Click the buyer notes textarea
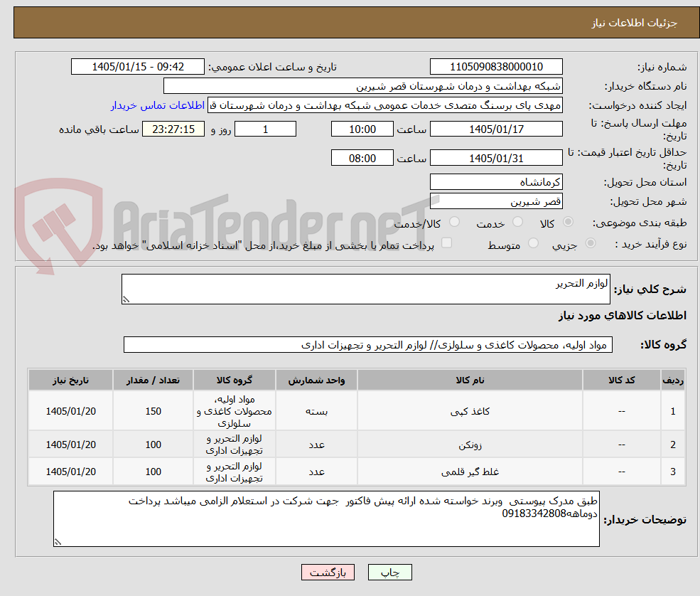The height and width of the screenshot is (596, 700). pyautogui.click(x=326, y=518)
